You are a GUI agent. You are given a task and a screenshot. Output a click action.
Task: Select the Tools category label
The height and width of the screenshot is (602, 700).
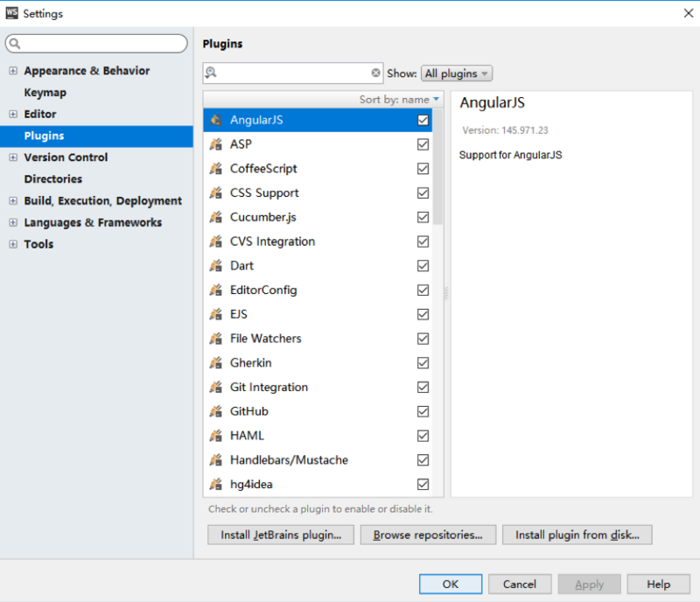click(38, 244)
